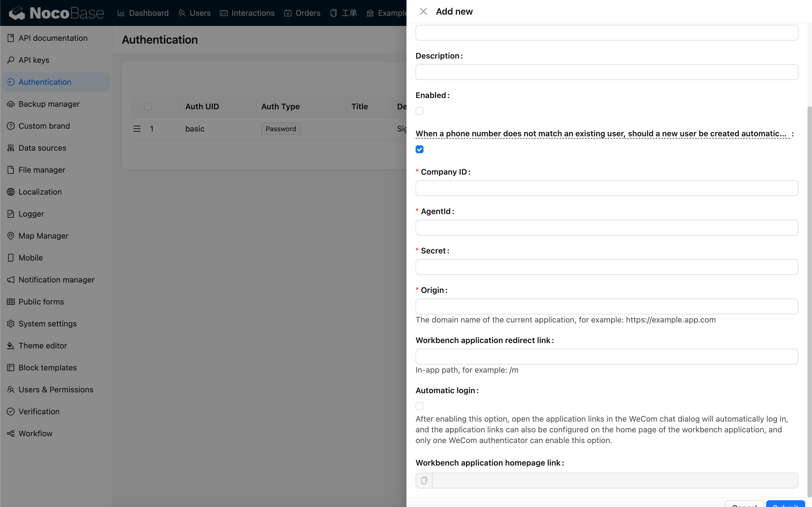The width and height of the screenshot is (812, 507).
Task: Enable the Enabled checkbox
Action: [x=420, y=111]
